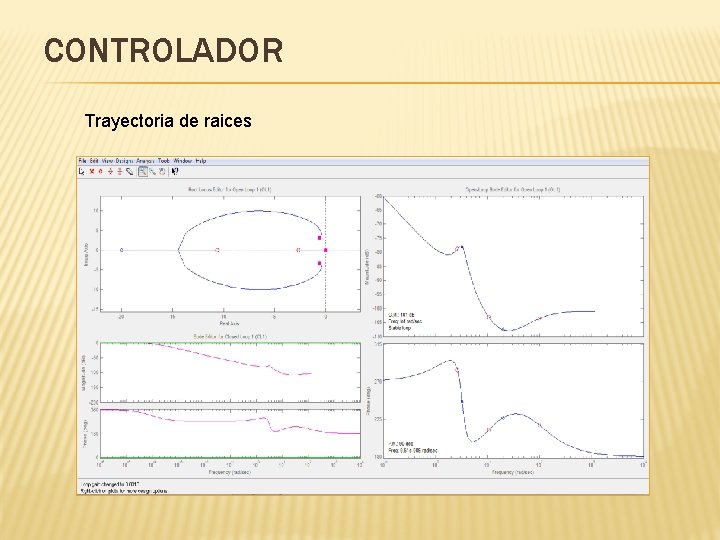Select the arrow pointer tool in toolbar
720x540 pixels.
point(82,172)
